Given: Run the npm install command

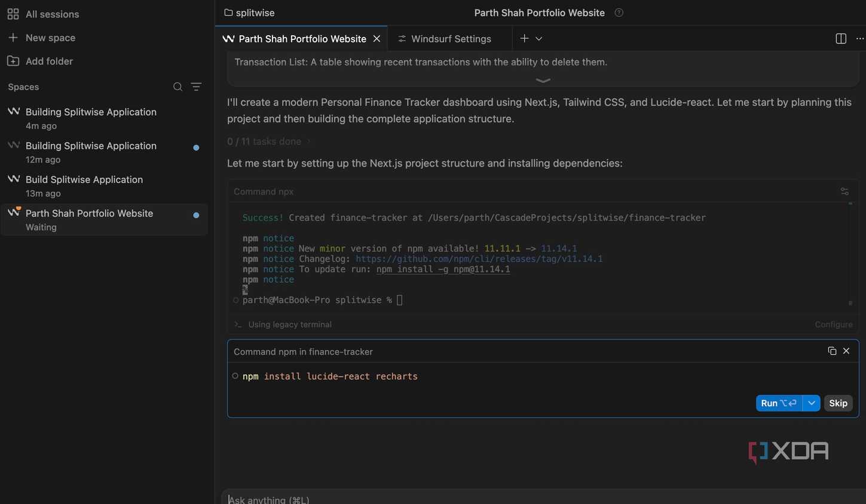Looking at the screenshot, I should point(779,403).
